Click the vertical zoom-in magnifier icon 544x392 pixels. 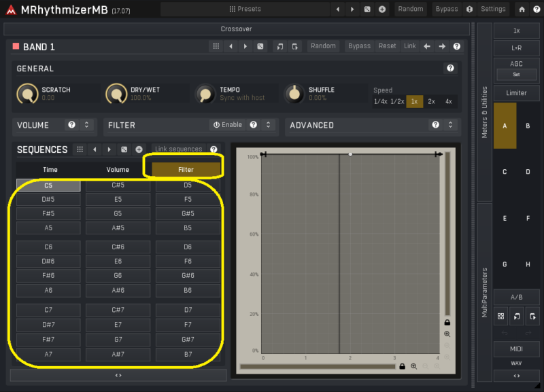(x=447, y=334)
